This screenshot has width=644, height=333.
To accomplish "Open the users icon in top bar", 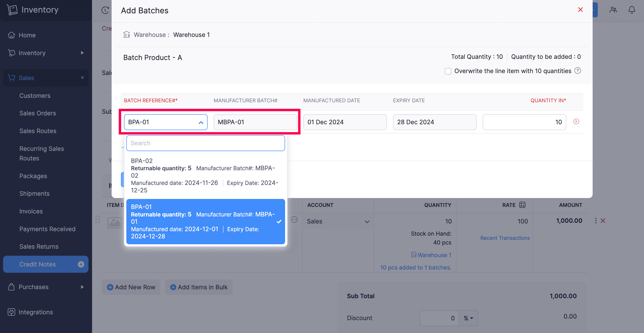I will (613, 10).
